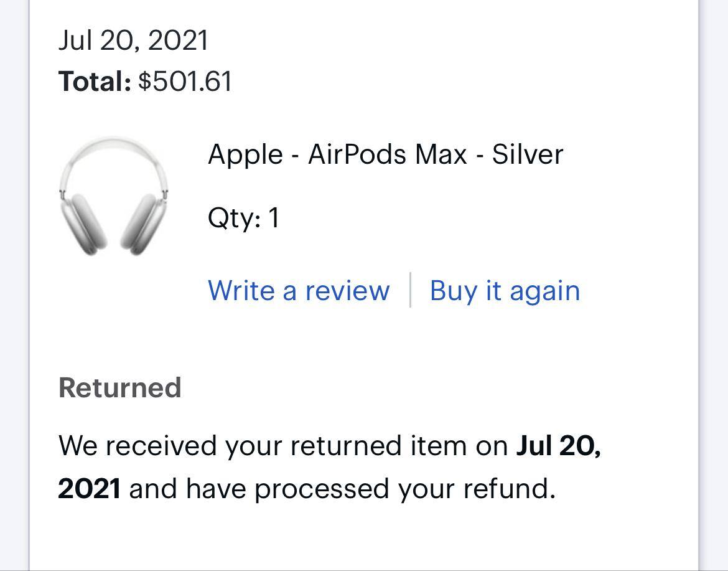Click the AirPods Max headphones product image
The height and width of the screenshot is (571, 728).
[x=114, y=196]
